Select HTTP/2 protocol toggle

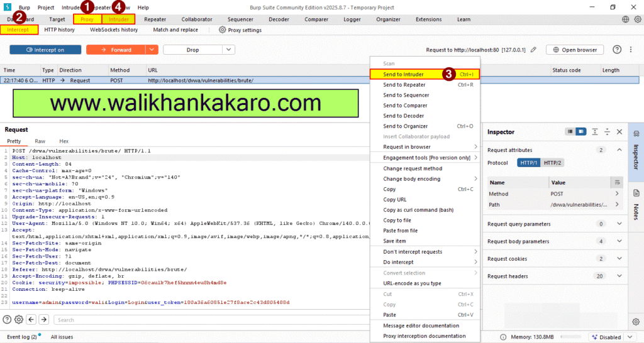552,163
